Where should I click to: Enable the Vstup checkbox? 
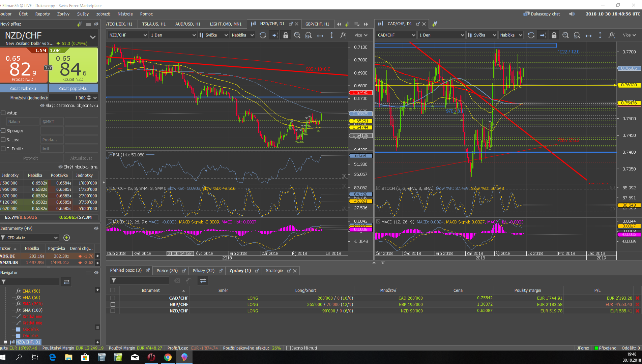tap(3, 113)
